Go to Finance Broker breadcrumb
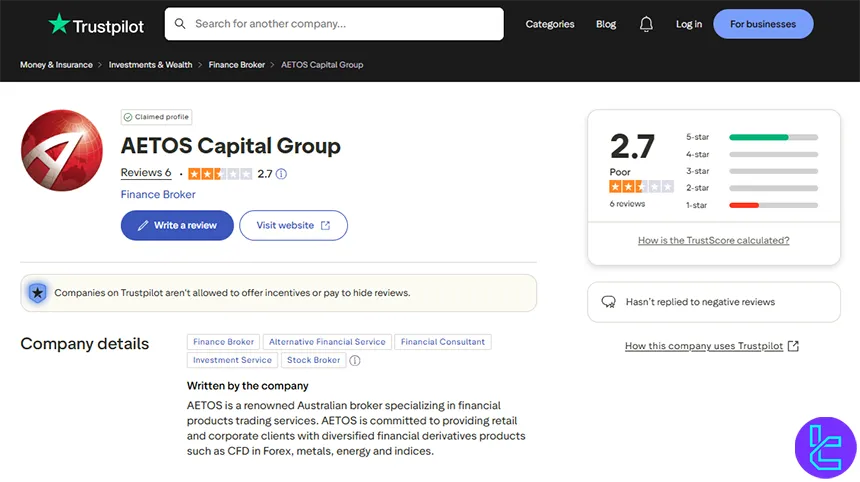Viewport: 860px width, 482px height. 236,65
